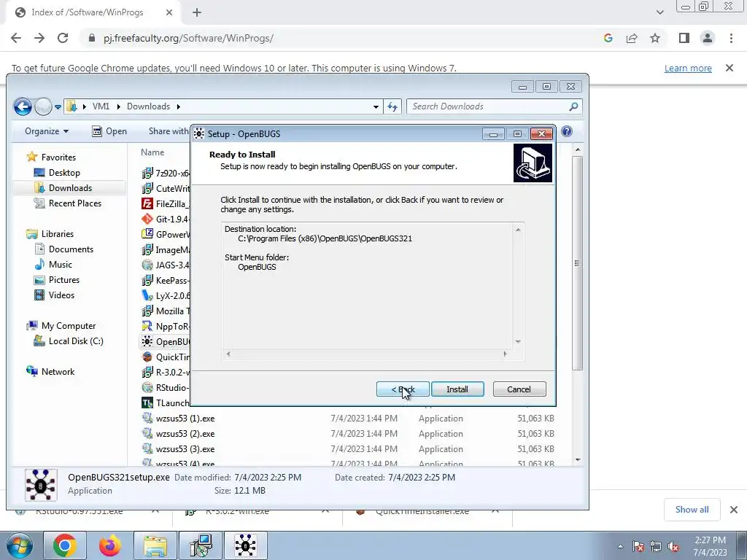Close Chrome downloads bar
This screenshot has width=747, height=560.
click(734, 510)
